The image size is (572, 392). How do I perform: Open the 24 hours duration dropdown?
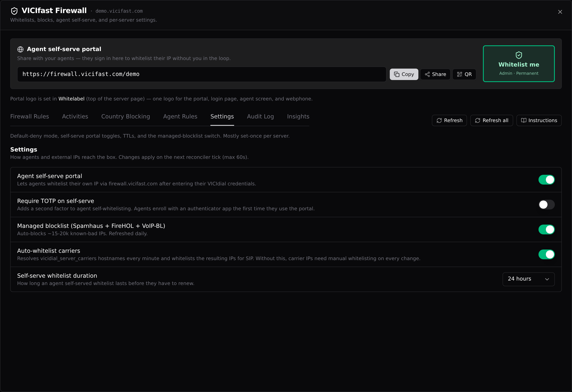tap(528, 279)
